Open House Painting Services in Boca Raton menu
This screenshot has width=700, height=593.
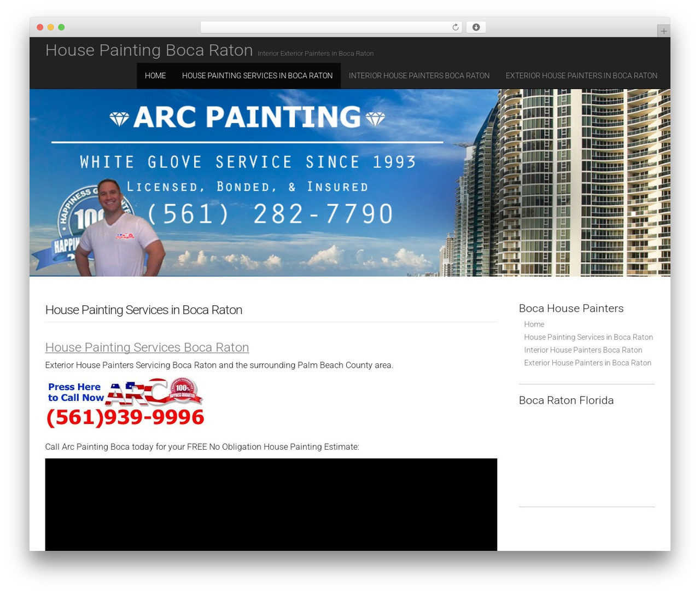[257, 75]
